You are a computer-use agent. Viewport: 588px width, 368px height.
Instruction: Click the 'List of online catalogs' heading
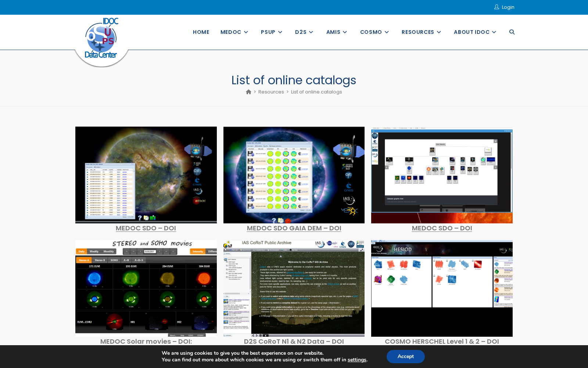click(294, 80)
